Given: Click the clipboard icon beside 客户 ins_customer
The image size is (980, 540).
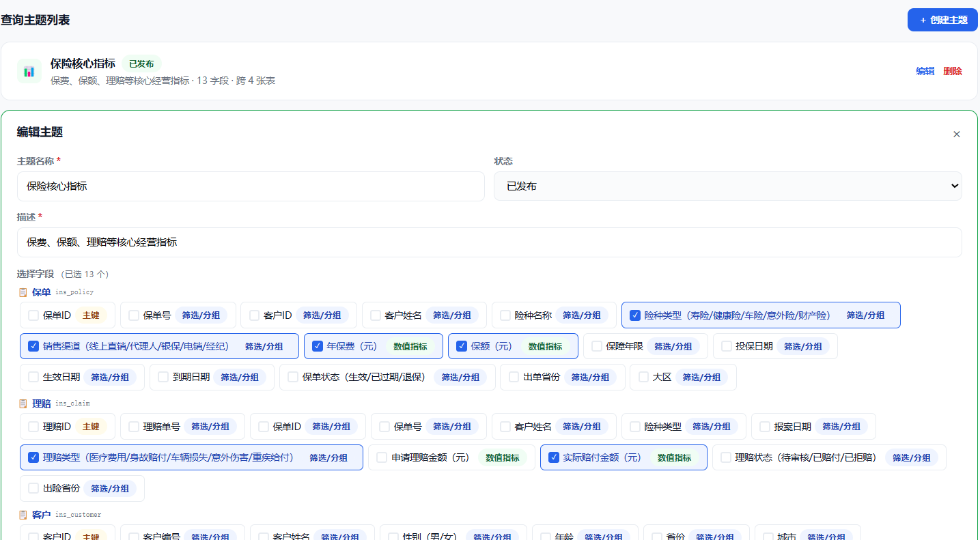Looking at the screenshot, I should (23, 515).
